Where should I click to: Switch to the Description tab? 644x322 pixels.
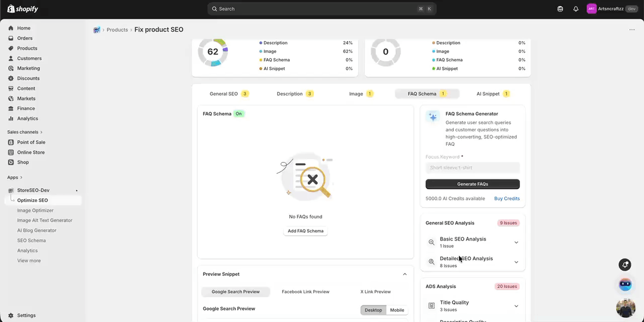coord(290,93)
